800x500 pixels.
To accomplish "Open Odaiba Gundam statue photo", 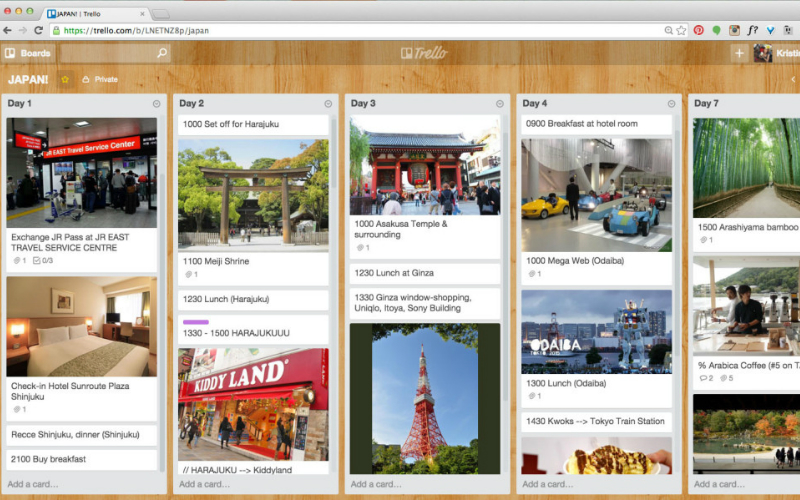I will pyautogui.click(x=596, y=332).
